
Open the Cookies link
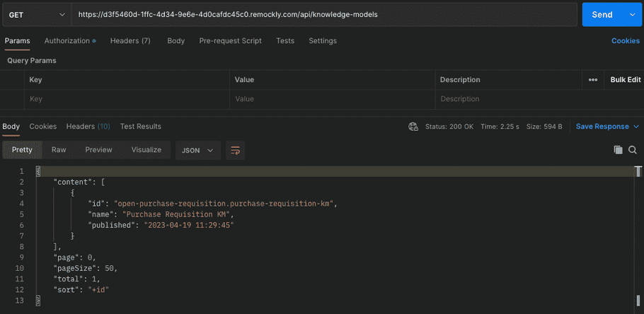tap(625, 41)
